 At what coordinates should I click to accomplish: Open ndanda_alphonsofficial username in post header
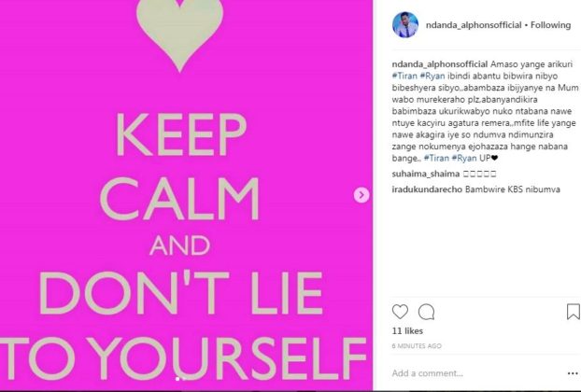click(474, 25)
